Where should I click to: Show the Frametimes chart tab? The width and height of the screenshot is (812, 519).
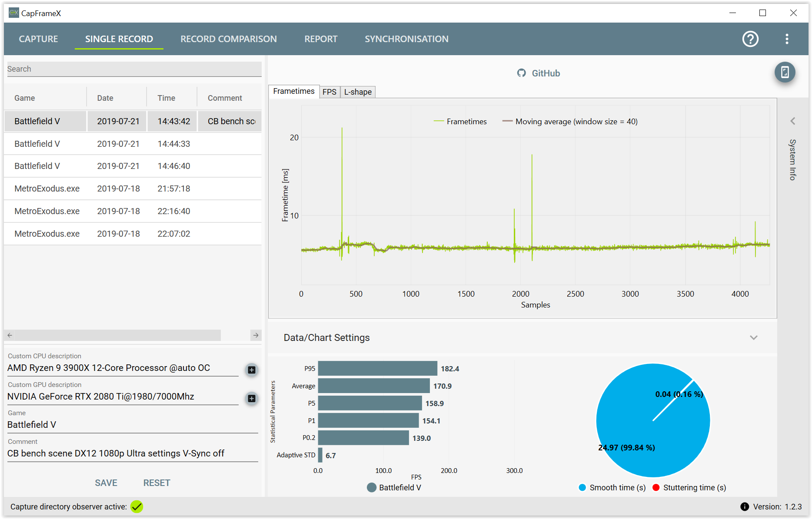coord(294,91)
